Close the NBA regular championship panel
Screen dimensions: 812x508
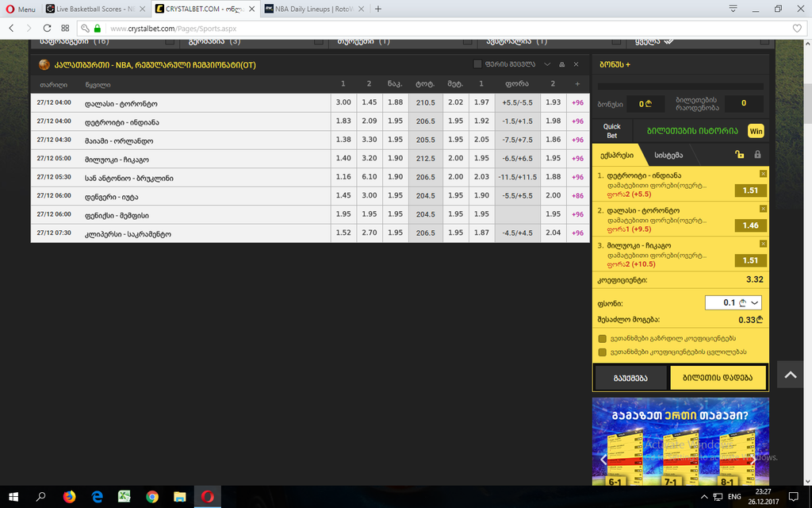pos(576,64)
